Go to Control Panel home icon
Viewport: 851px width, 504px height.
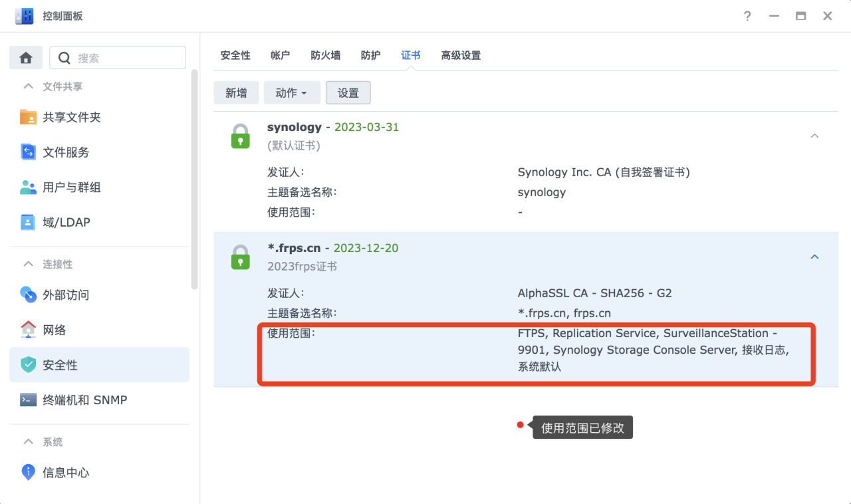(x=26, y=58)
